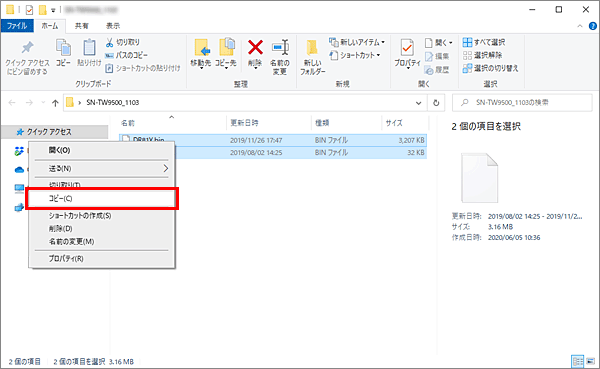
Task: Choose Delete (削除) in the context menu
Action: coord(60,229)
